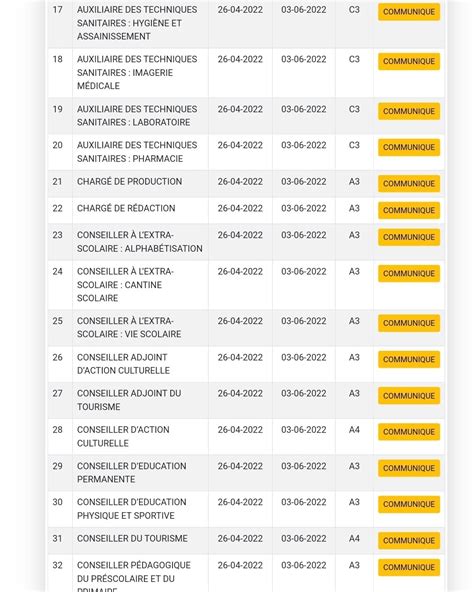Open COMMUNIQUE for Conseiller Adjoint d'Action Culturelle
The image size is (474, 592).
click(x=409, y=359)
